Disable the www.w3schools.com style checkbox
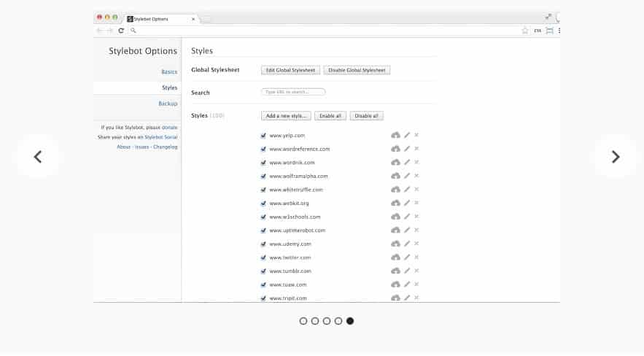644x356 pixels. [x=263, y=217]
